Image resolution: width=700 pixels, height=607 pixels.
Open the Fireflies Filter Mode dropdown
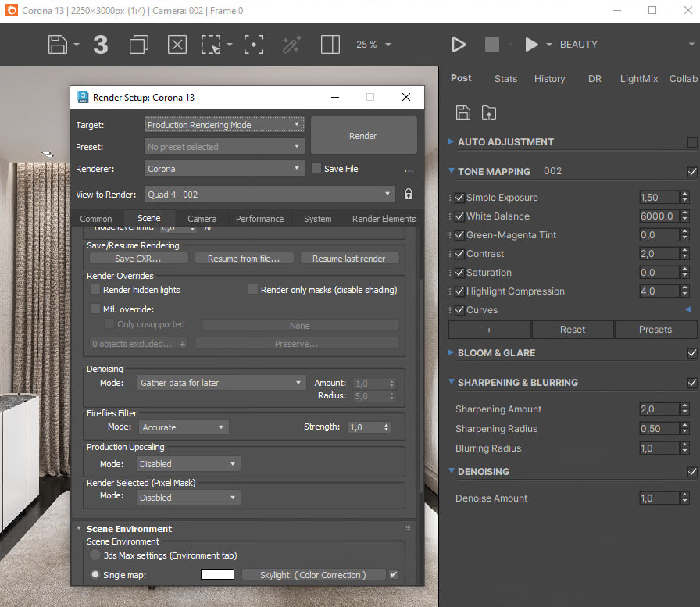[184, 427]
